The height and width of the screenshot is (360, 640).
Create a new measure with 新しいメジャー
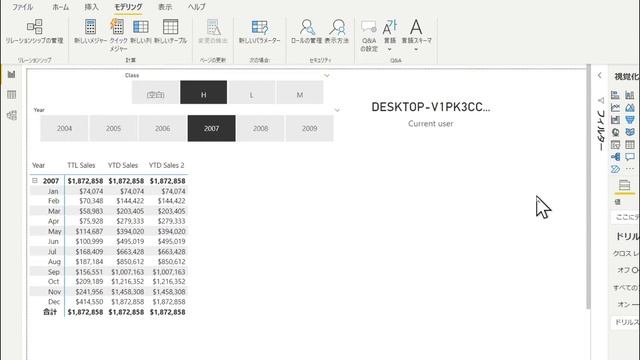90,31
